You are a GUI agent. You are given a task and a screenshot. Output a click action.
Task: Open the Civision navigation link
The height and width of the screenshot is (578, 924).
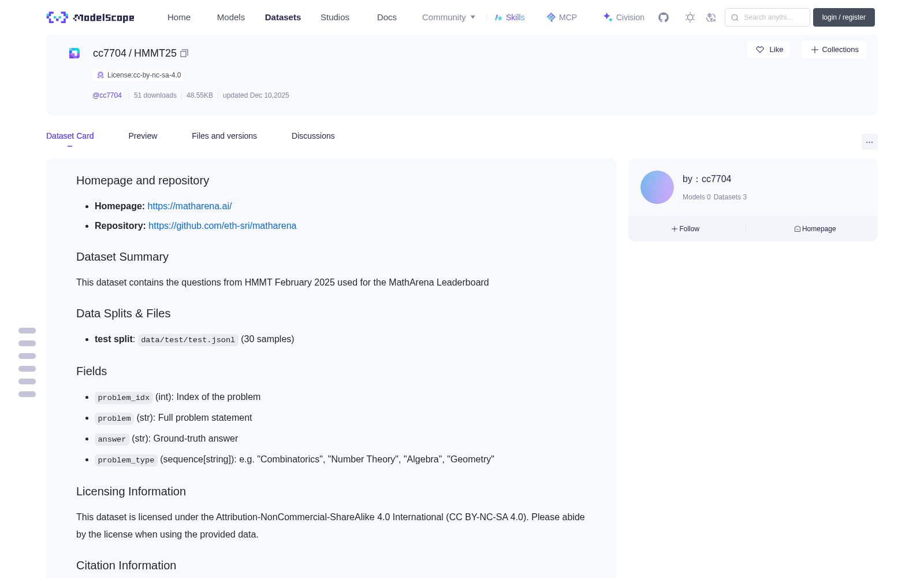tap(624, 17)
